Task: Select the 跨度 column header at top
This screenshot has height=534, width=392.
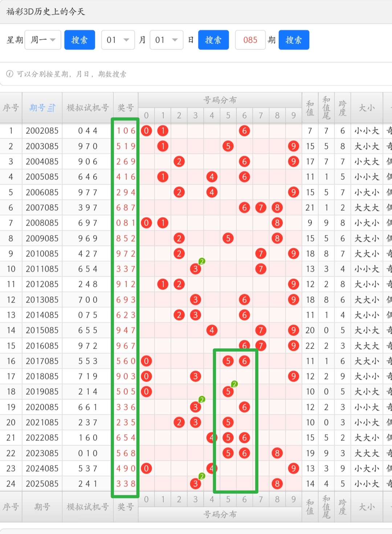Action: point(342,108)
